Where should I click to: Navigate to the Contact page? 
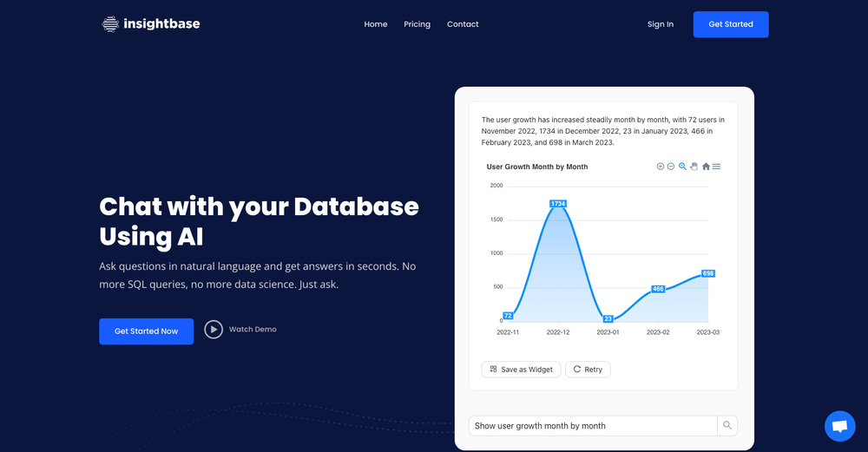[463, 24]
